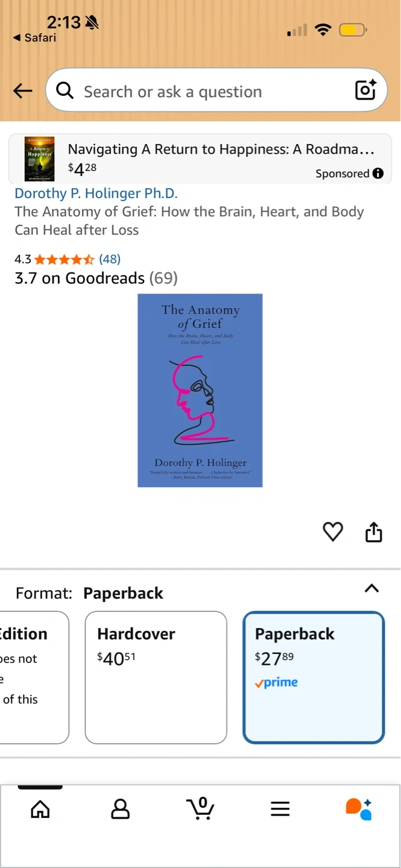Collapse the Format section chevron
The height and width of the screenshot is (868, 401).
click(372, 588)
